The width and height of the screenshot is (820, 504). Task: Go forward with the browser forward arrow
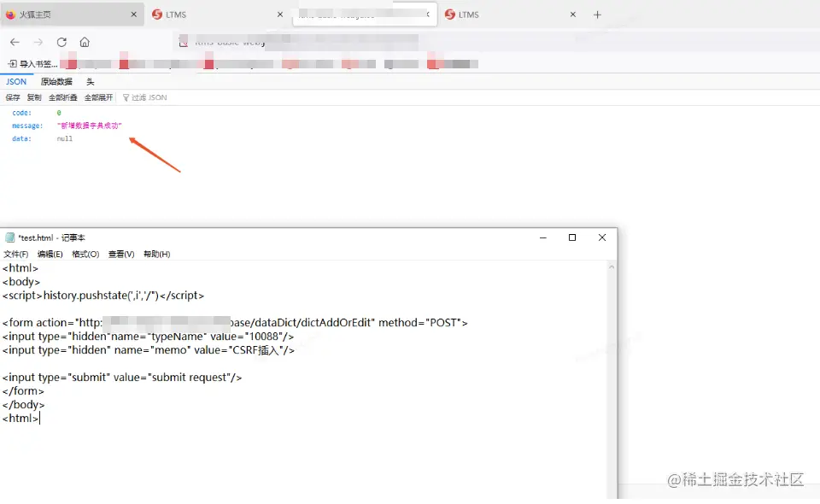(x=38, y=43)
